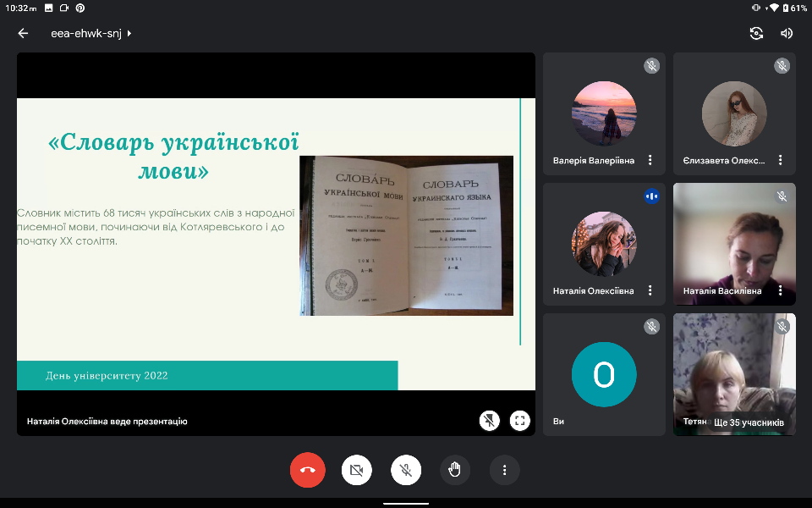Tap the back arrow to leave meeting view

coord(23,33)
